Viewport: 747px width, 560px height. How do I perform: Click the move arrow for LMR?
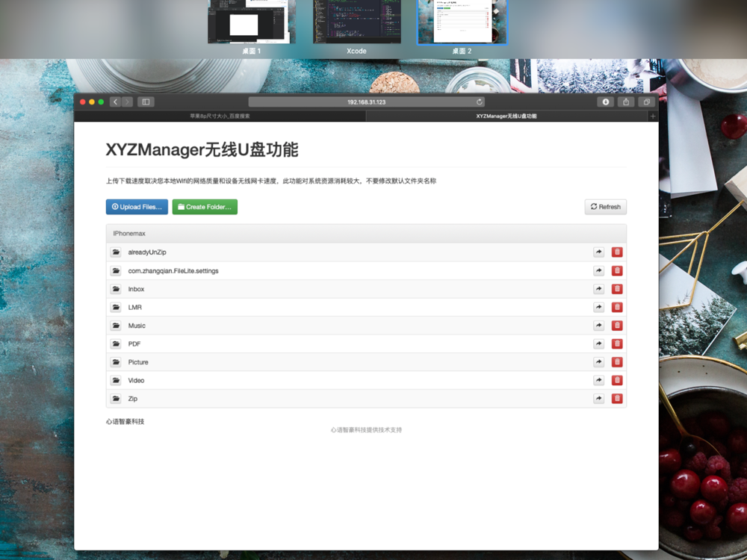[x=599, y=307]
